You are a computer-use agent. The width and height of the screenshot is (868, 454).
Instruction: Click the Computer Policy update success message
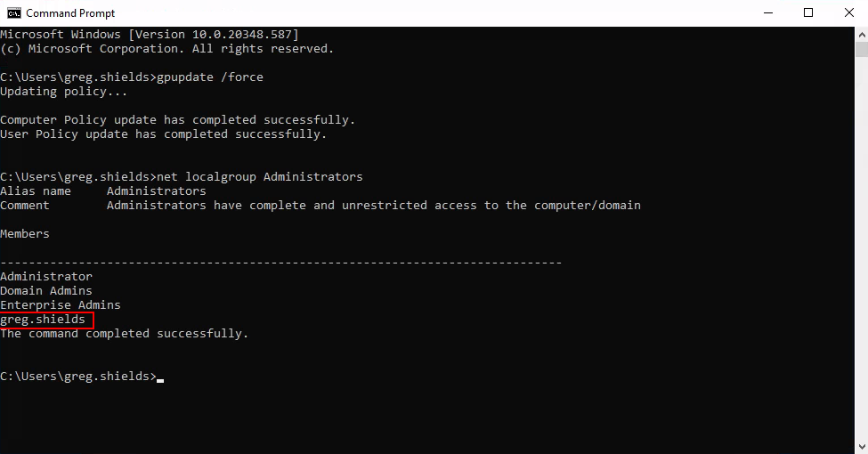(177, 120)
